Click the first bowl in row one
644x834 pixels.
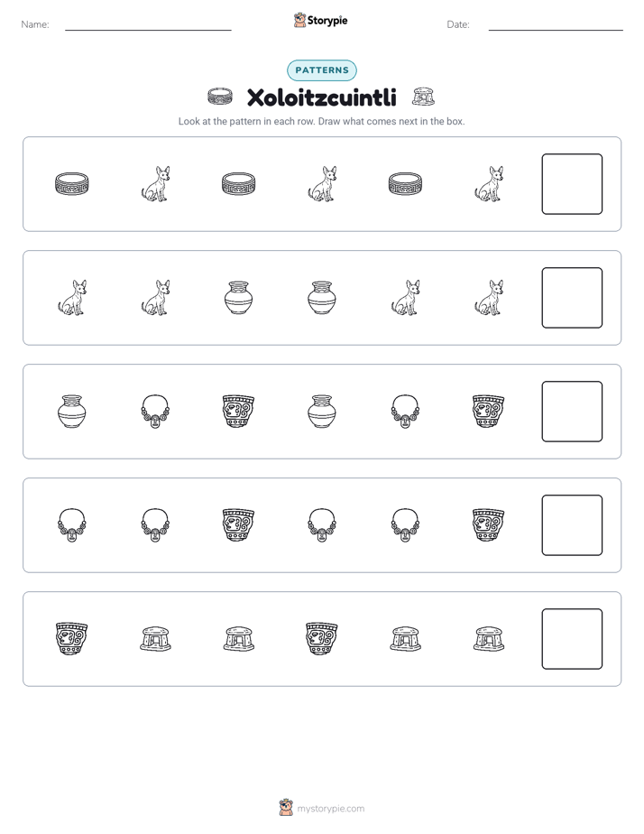pyautogui.click(x=72, y=184)
